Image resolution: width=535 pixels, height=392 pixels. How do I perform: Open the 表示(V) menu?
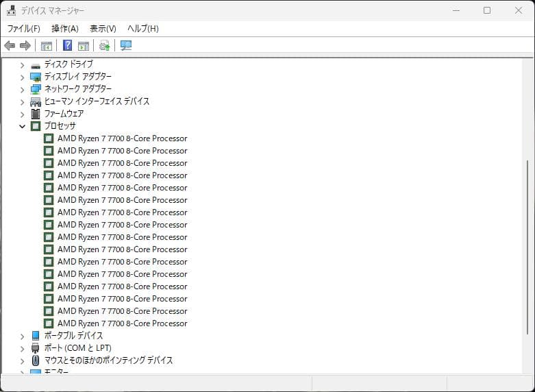pos(103,29)
